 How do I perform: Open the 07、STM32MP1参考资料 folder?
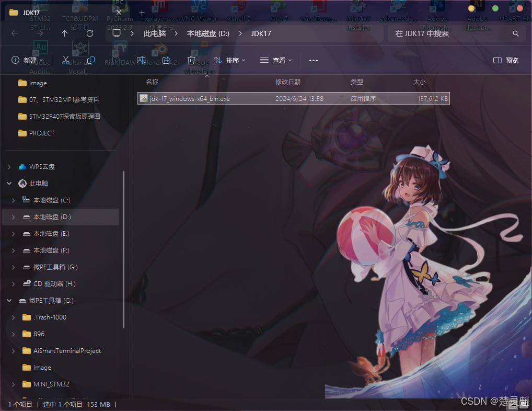pyautogui.click(x=59, y=99)
